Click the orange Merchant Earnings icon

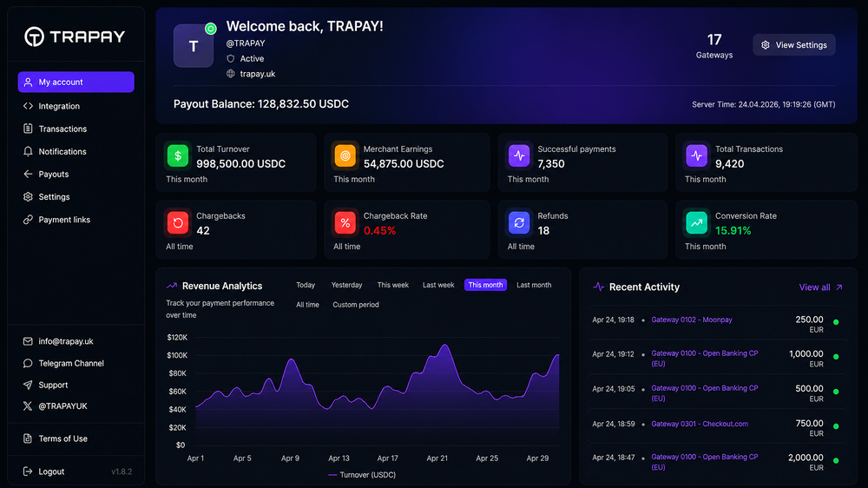point(345,155)
